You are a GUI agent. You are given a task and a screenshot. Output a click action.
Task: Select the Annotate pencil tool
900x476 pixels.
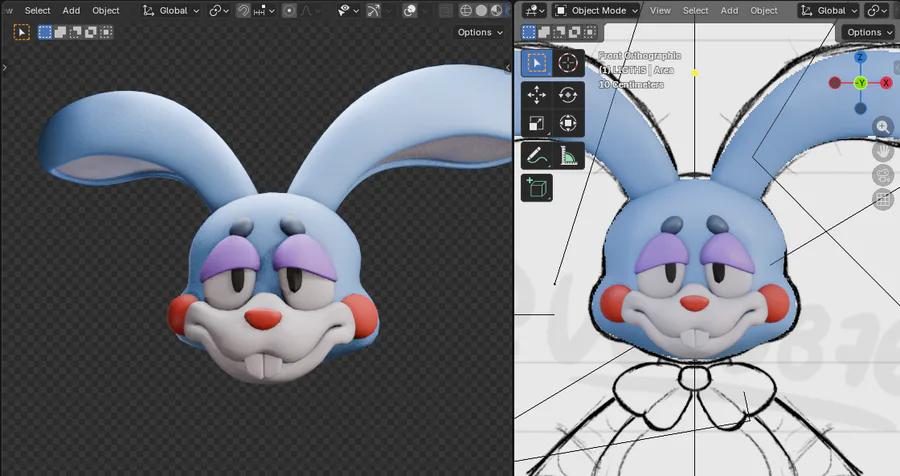[x=537, y=156]
